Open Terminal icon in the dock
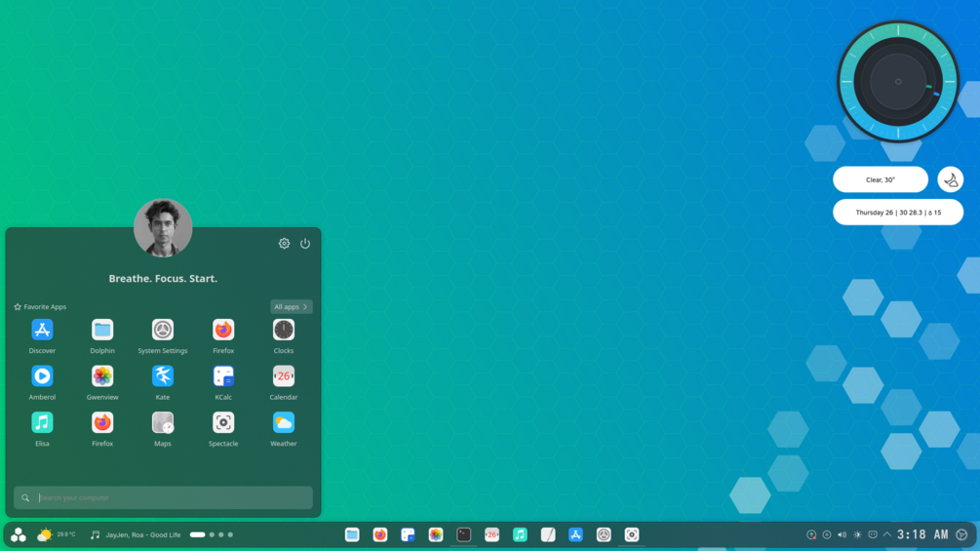Screen dimensions: 980x551 click(464, 534)
